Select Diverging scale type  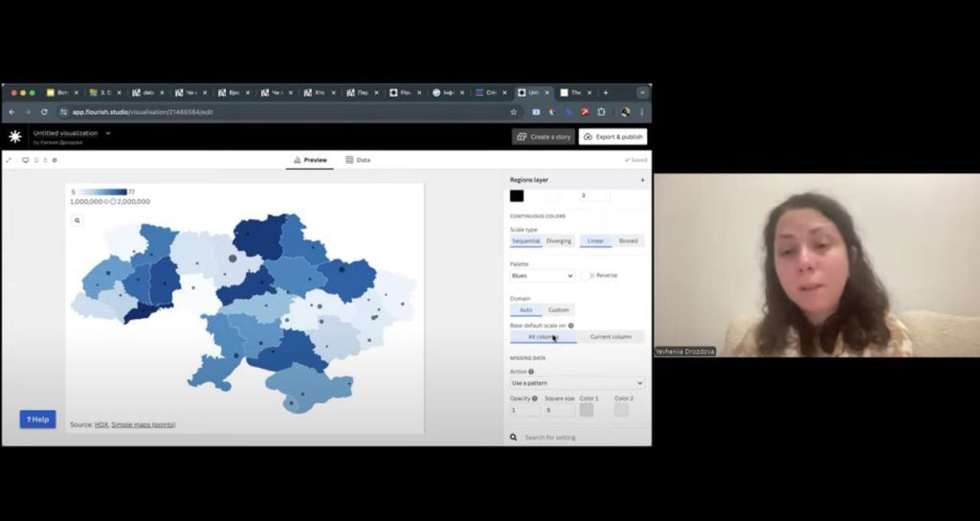559,241
